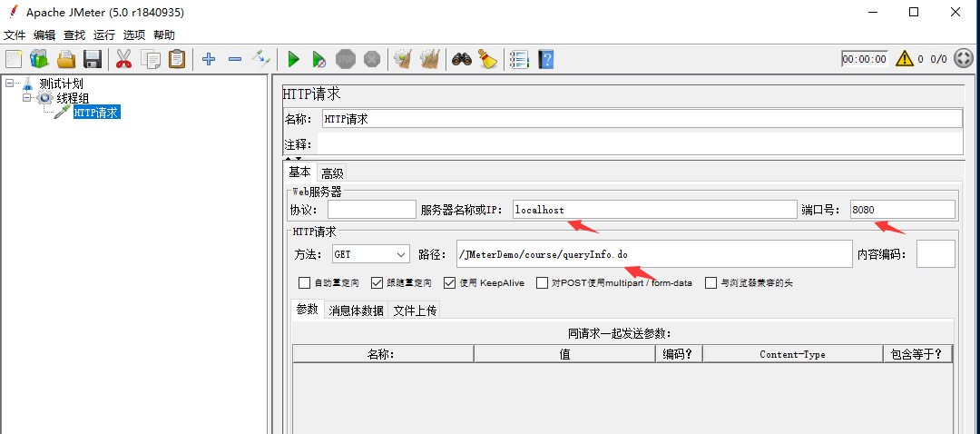
Task: Click the 编码? column header
Action: (x=680, y=354)
